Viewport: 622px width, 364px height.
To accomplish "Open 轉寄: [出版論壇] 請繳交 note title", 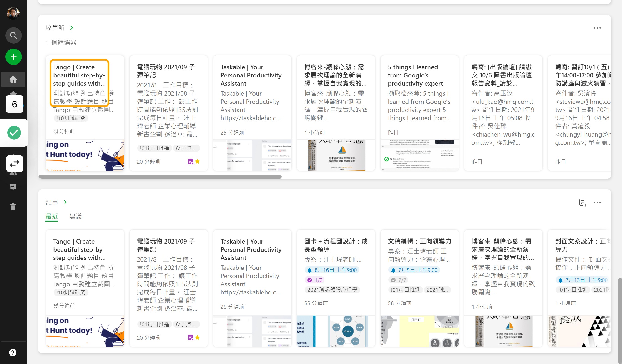I will 501,75.
